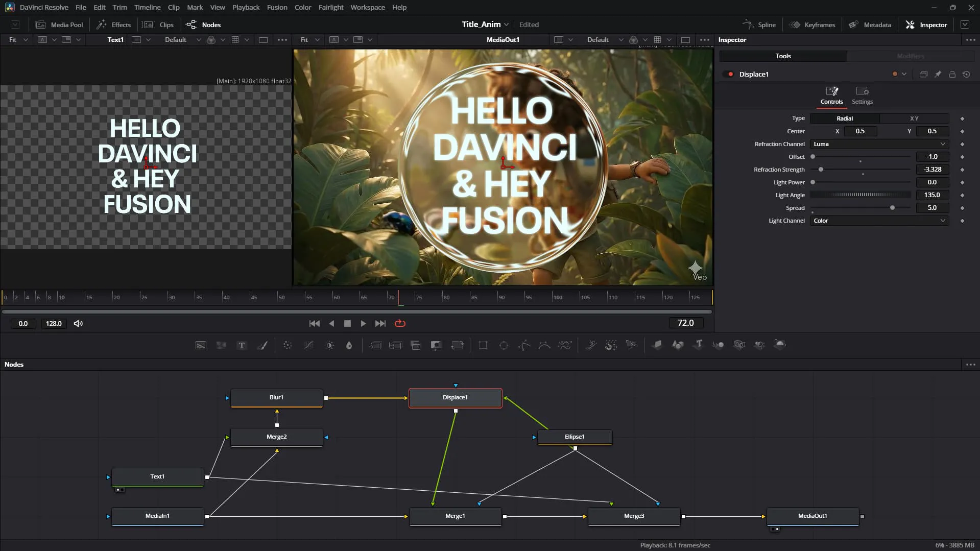This screenshot has width=980, height=551.
Task: Add a Color Corrector node
Action: click(288, 345)
